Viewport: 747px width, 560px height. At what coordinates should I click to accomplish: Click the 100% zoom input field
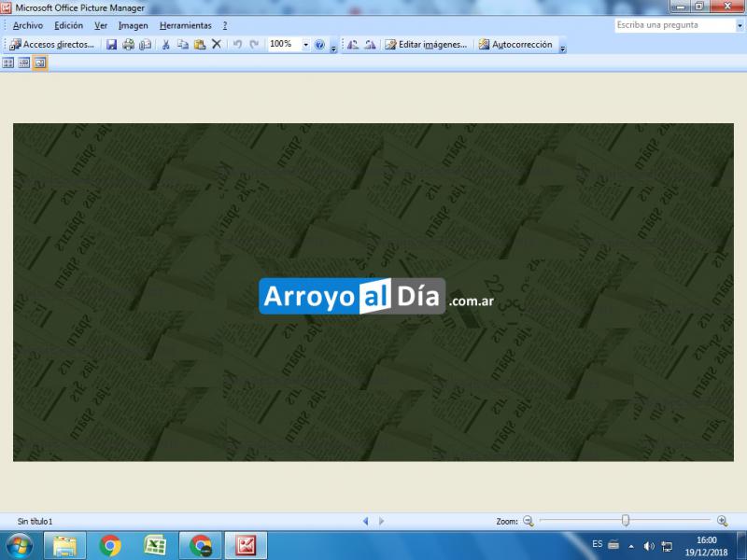point(285,44)
